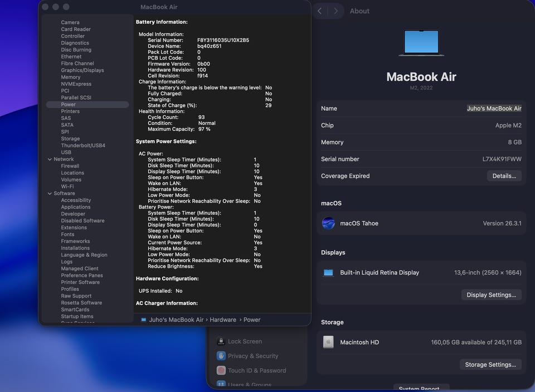This screenshot has height=392, width=535.
Task: Select Applications under Software
Action: (x=76, y=207)
